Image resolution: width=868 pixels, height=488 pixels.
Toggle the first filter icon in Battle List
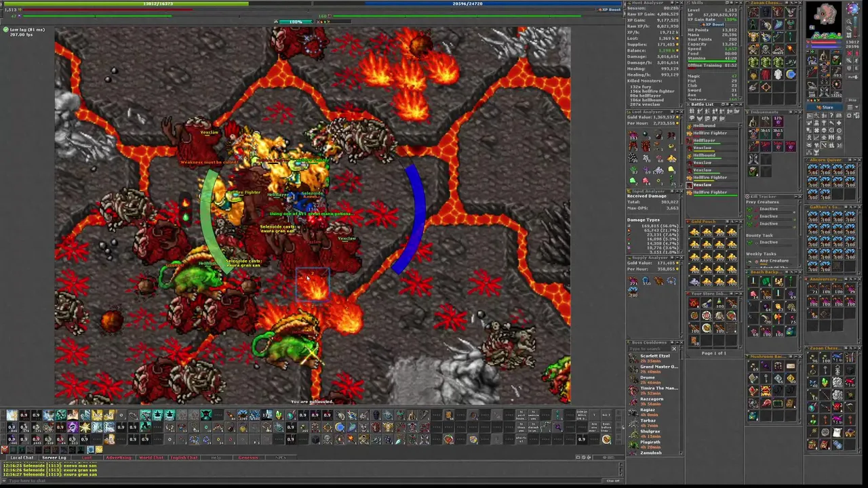[x=692, y=111]
